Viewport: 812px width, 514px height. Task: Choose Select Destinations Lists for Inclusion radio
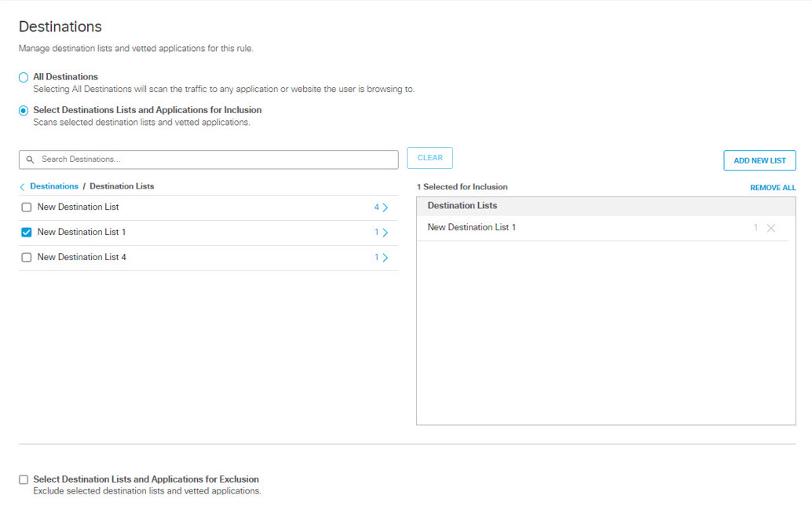(24, 111)
